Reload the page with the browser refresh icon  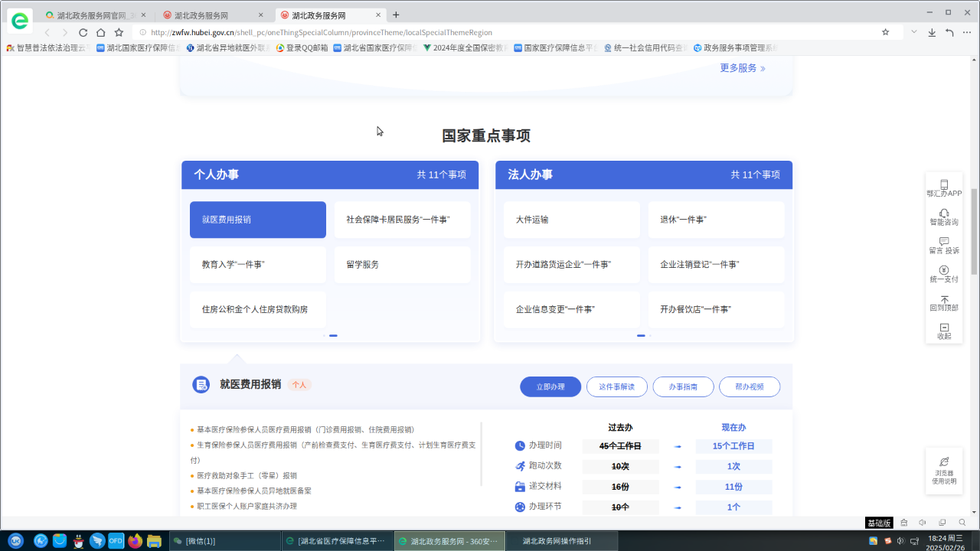[83, 32]
